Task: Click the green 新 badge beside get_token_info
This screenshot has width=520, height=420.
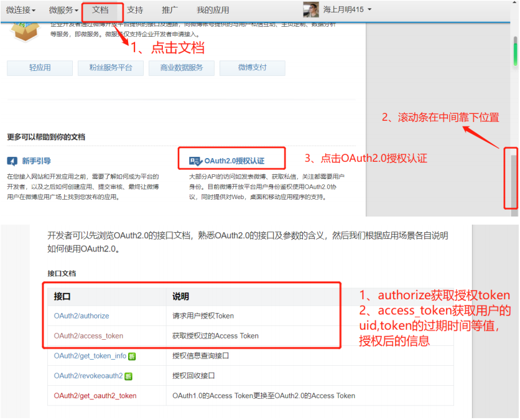Action: click(132, 357)
